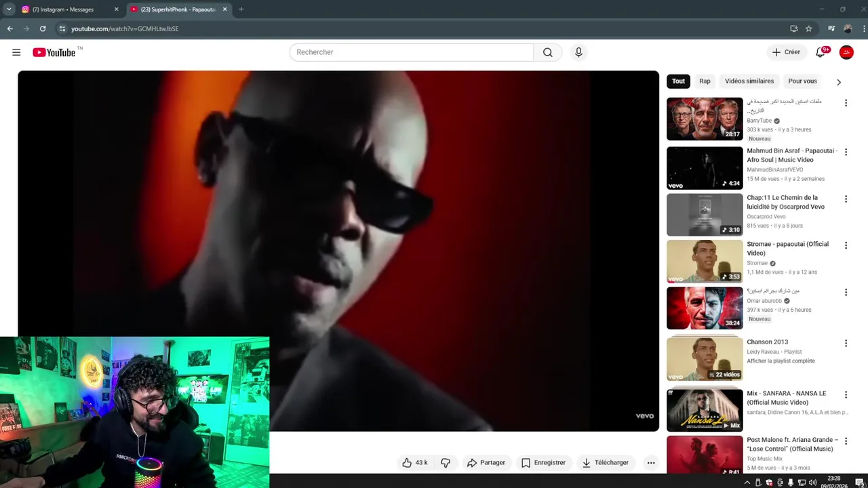Click the search magnifier button
This screenshot has width=868, height=488.
pyautogui.click(x=548, y=52)
